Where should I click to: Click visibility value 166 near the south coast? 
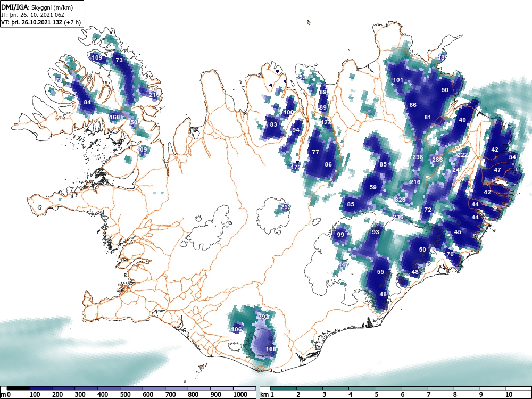[271, 349]
